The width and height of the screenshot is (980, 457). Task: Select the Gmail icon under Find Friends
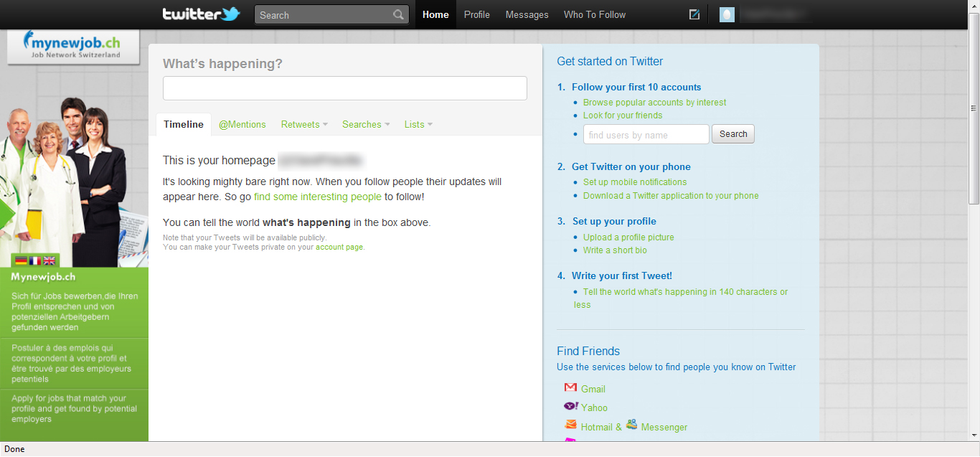pyautogui.click(x=571, y=388)
